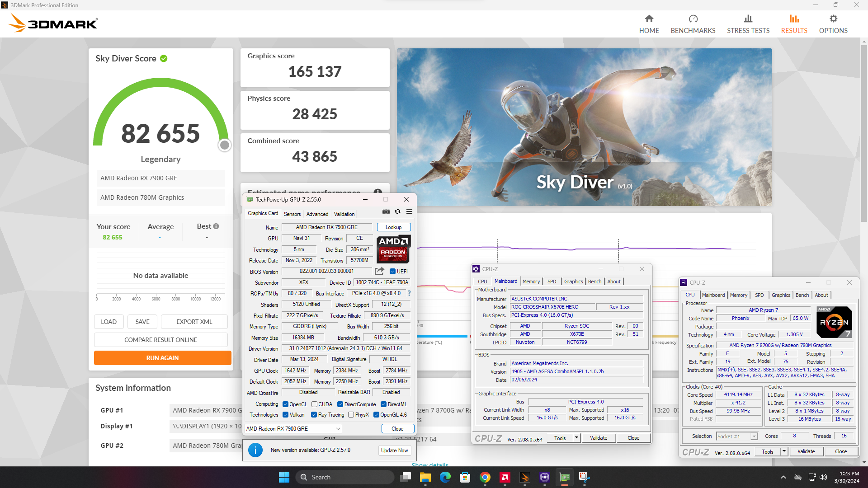
Task: Toggle the DirectML checkbox
Action: [x=383, y=404]
